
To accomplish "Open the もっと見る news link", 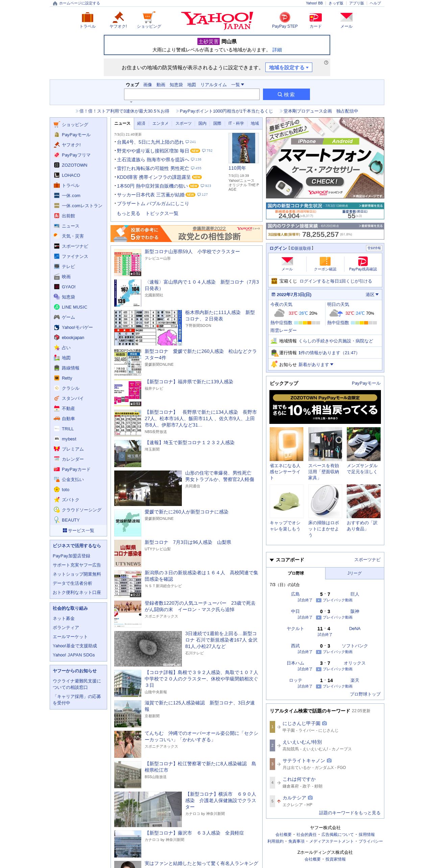I will pyautogui.click(x=128, y=214).
